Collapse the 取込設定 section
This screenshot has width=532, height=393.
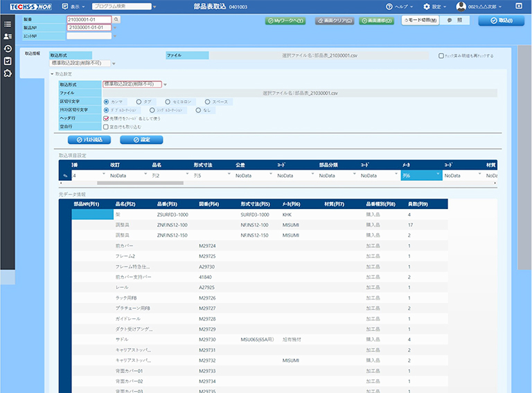click(x=52, y=74)
